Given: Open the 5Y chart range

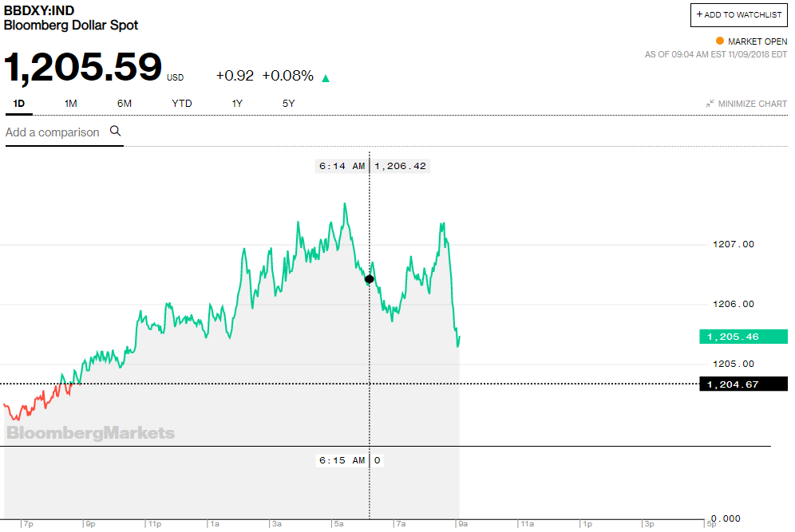Looking at the screenshot, I should (288, 104).
